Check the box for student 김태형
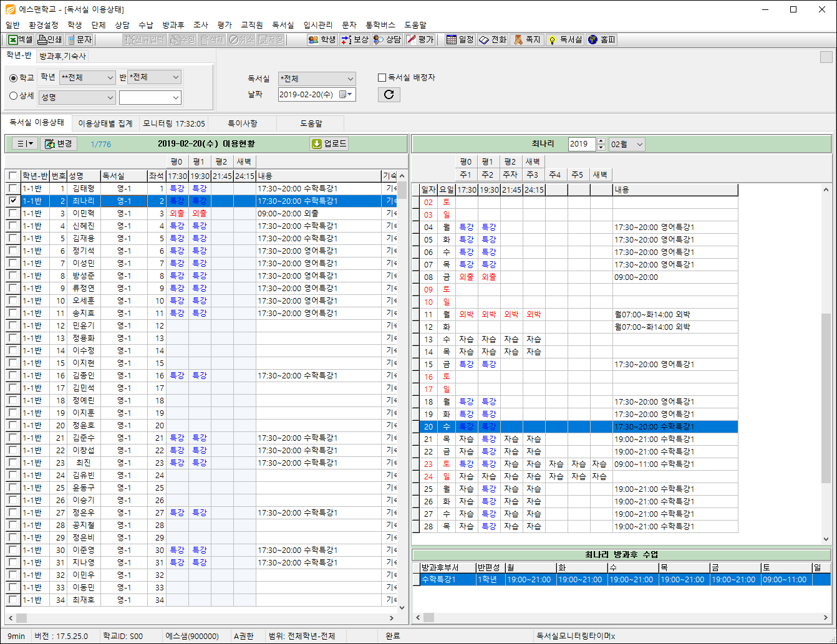This screenshot has width=837, height=644. (12, 188)
